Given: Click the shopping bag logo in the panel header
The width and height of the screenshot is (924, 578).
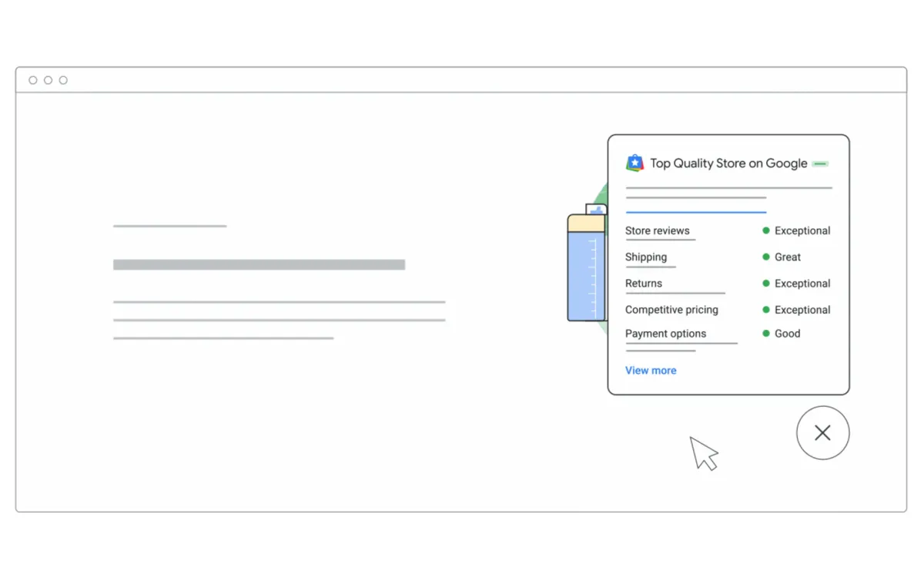Looking at the screenshot, I should coord(634,163).
